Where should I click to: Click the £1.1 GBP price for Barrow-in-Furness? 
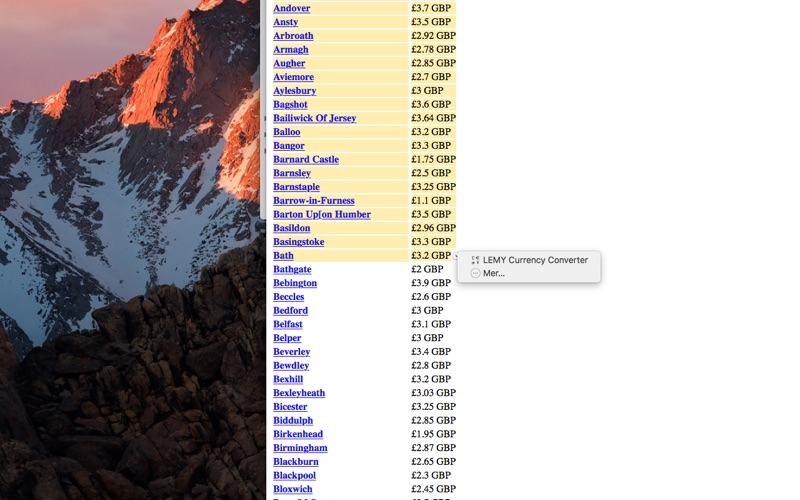tap(431, 201)
